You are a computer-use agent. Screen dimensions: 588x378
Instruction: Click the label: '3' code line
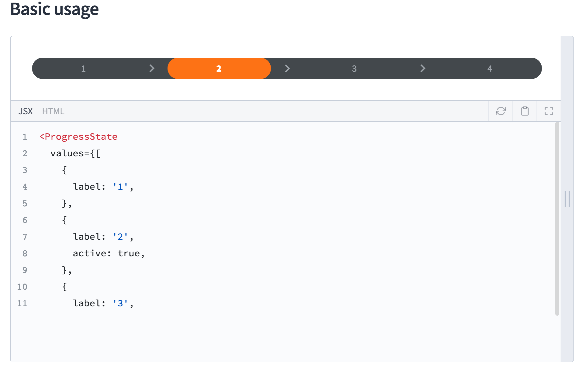point(103,303)
